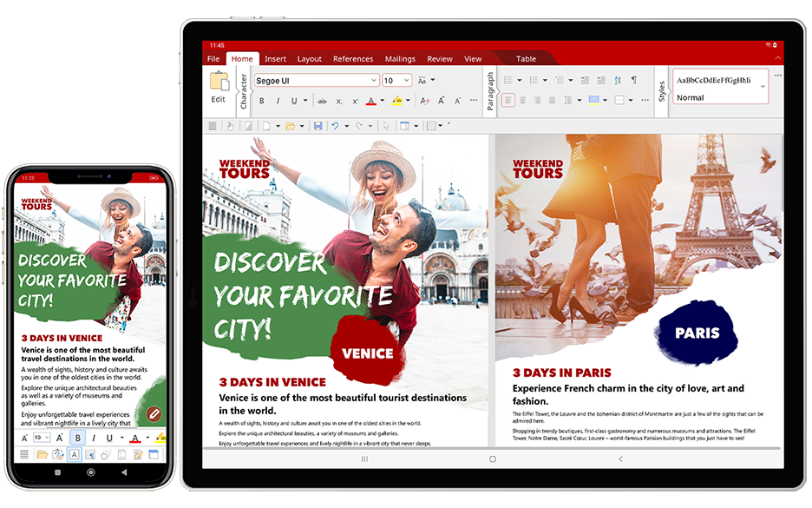Toggle Bold in the tablet ribbon
812x508 pixels.
point(261,101)
